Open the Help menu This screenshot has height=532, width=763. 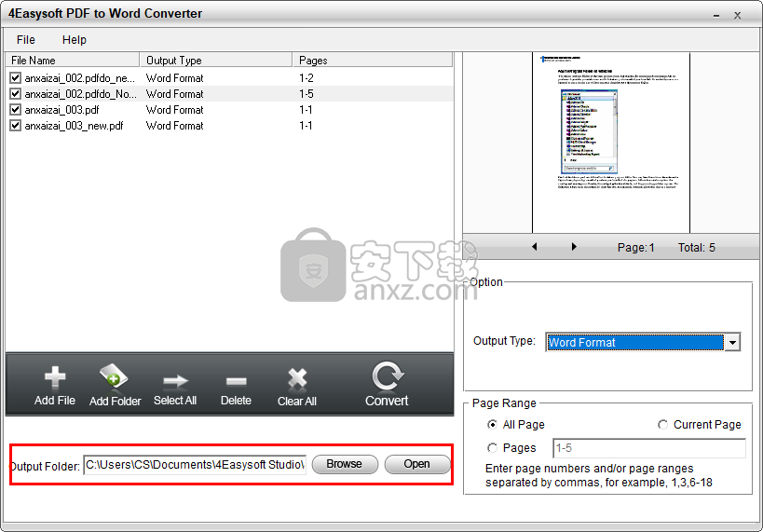(75, 39)
